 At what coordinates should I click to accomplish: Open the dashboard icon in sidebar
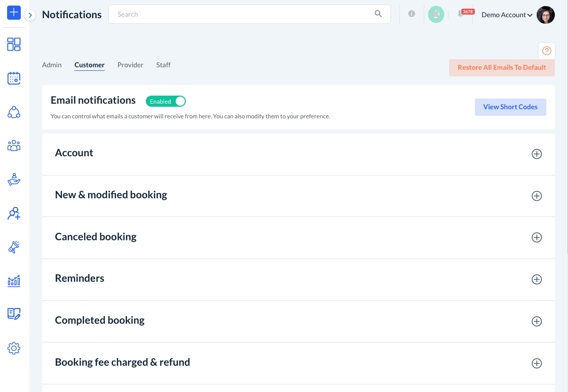[14, 45]
